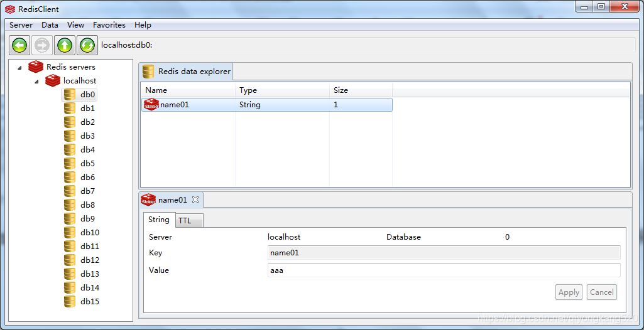This screenshot has height=330, width=644.
Task: Select the Redis servers tree label
Action: (x=71, y=67)
